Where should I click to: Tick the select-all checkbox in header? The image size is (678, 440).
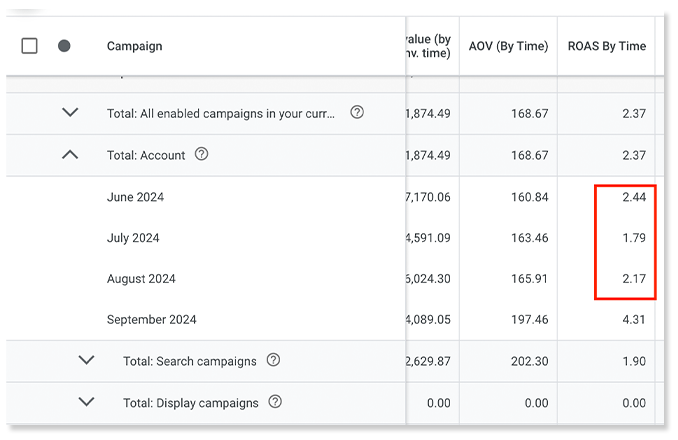coord(29,46)
